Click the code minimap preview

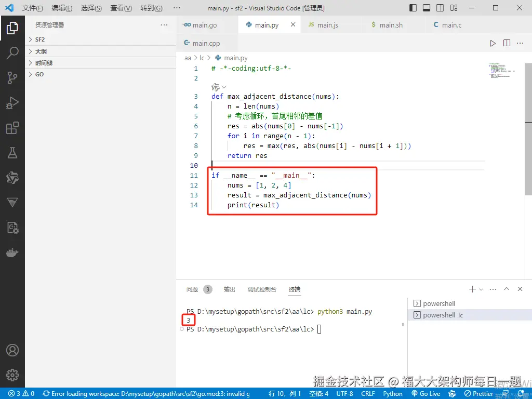pos(503,71)
